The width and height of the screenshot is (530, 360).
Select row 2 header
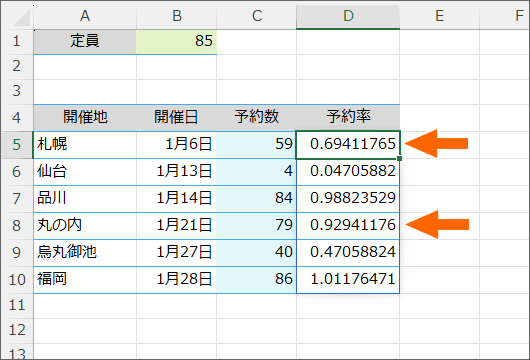pyautogui.click(x=17, y=67)
